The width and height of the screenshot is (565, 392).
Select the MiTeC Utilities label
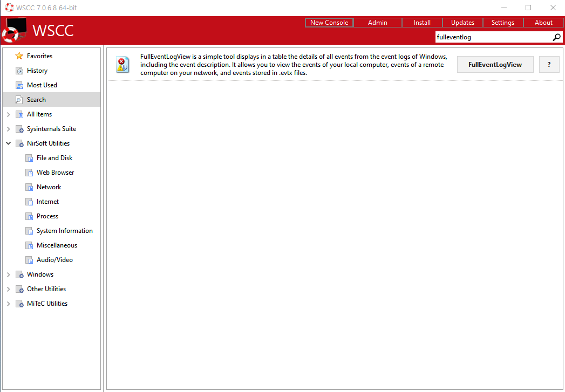coord(47,304)
